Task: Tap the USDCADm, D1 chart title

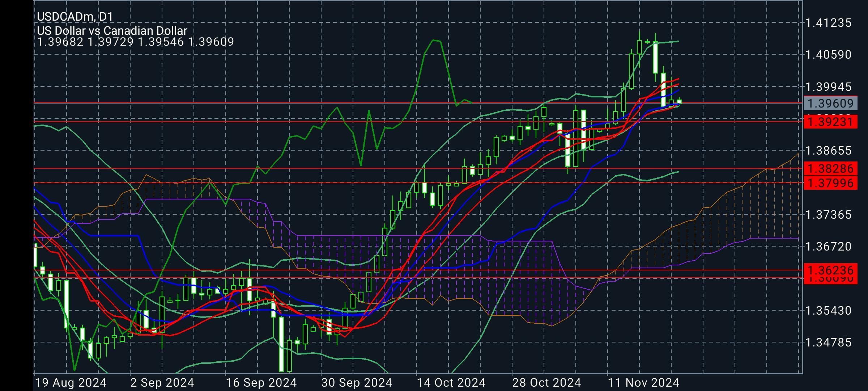Action: (x=75, y=17)
